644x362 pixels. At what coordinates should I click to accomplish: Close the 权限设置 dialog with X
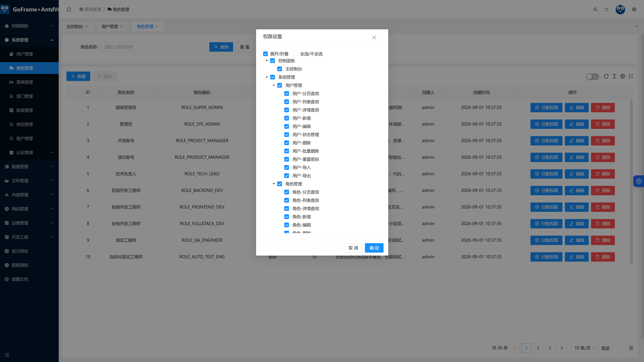pos(374,38)
